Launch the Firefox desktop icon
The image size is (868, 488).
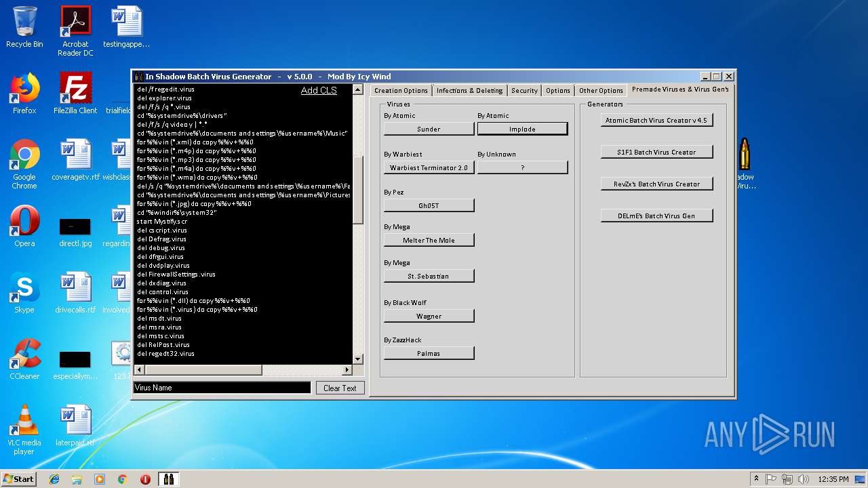24,94
